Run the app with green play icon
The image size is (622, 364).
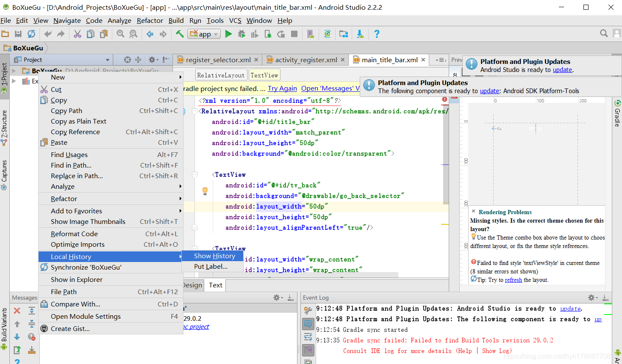228,34
